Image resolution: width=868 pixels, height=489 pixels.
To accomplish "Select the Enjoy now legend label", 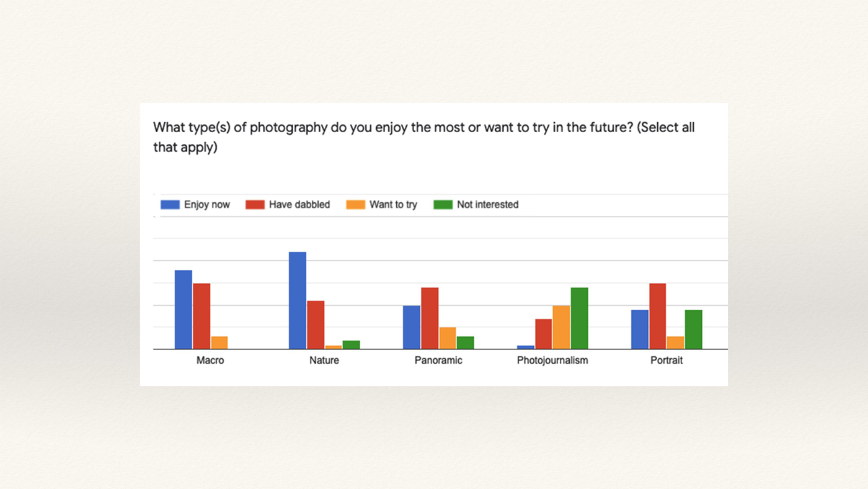I will pos(207,205).
